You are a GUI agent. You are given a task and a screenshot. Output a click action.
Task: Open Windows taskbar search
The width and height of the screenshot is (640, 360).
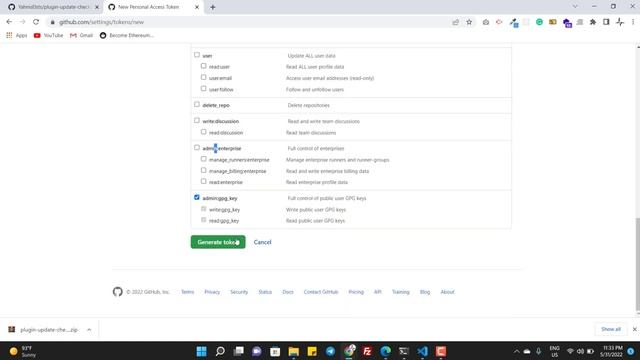point(220,351)
